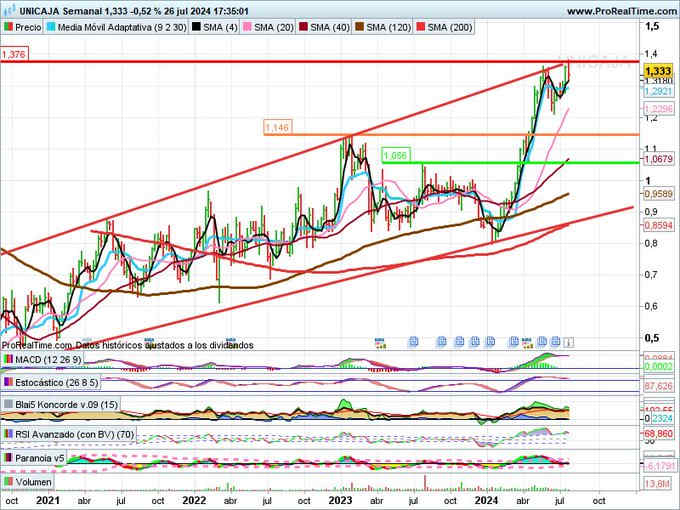
Task: Click the 2021 year label on time axis
Action: point(48,500)
